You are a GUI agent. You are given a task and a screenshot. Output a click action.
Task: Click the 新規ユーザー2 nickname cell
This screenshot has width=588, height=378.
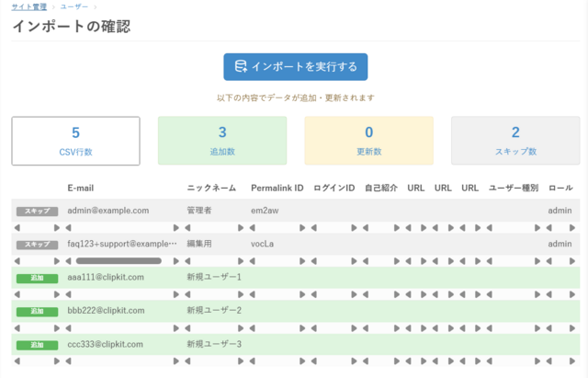[x=214, y=311]
